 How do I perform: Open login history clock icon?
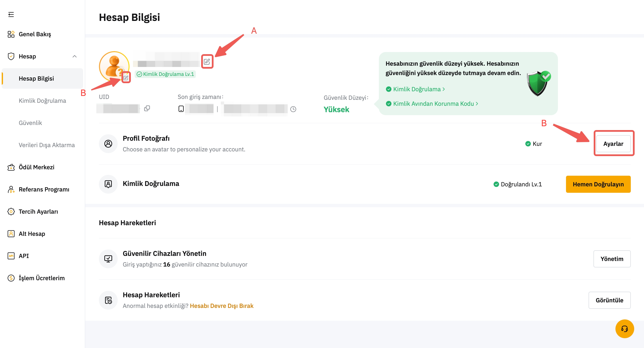click(x=293, y=109)
